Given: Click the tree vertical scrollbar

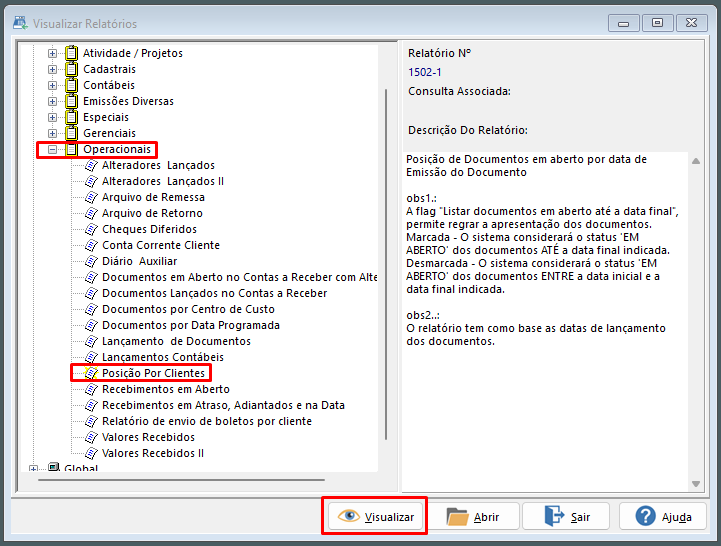Looking at the screenshot, I should [386, 264].
